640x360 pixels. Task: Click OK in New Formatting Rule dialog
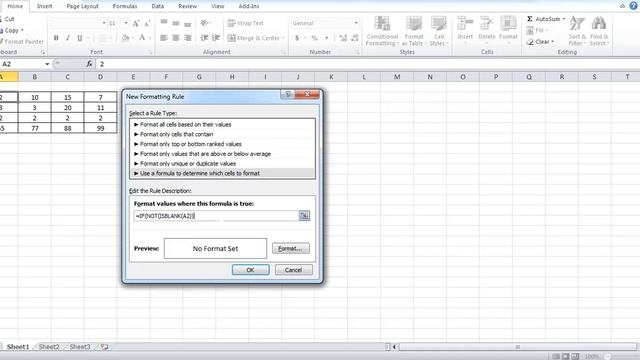click(x=250, y=270)
